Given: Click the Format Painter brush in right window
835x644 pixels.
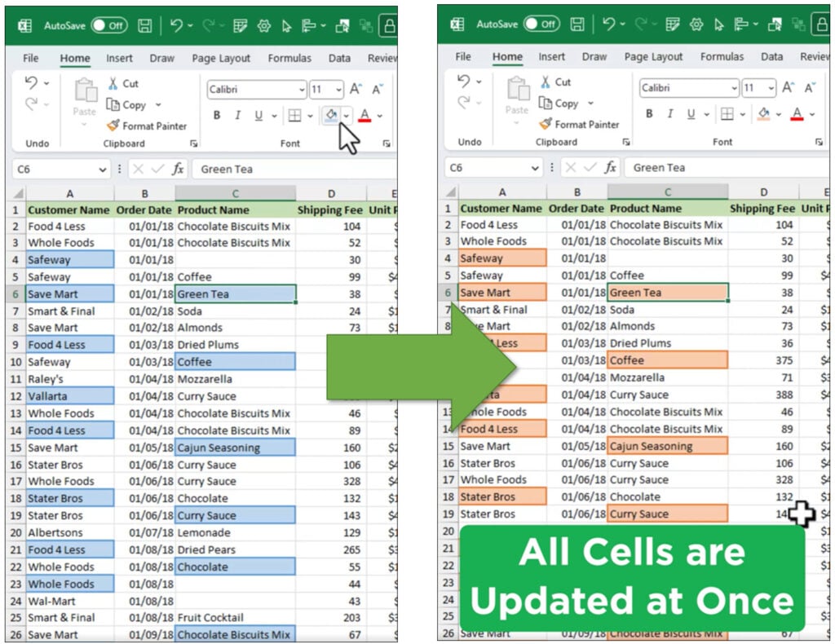Looking at the screenshot, I should (546, 124).
